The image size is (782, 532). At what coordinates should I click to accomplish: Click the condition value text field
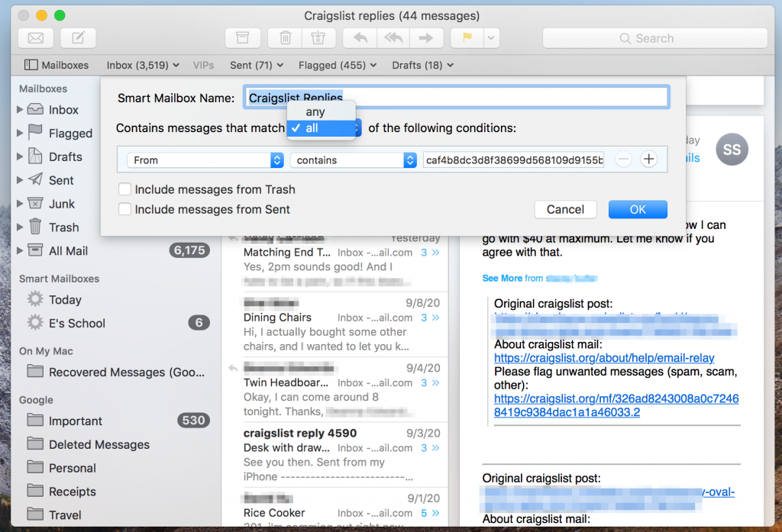[514, 160]
